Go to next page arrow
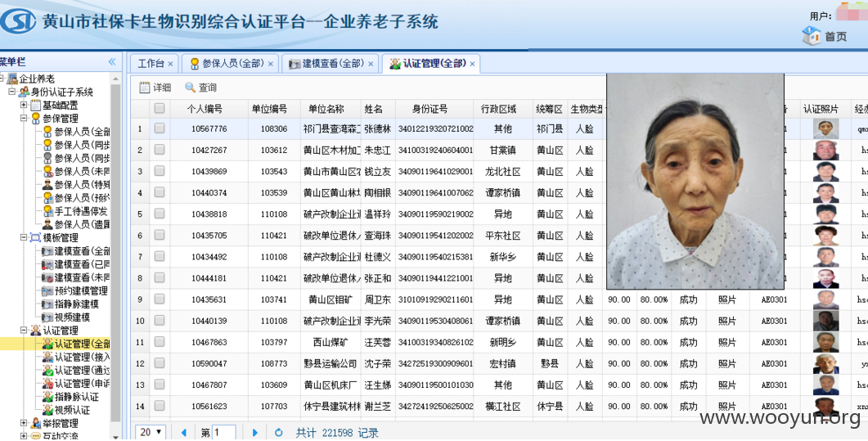 click(x=254, y=432)
